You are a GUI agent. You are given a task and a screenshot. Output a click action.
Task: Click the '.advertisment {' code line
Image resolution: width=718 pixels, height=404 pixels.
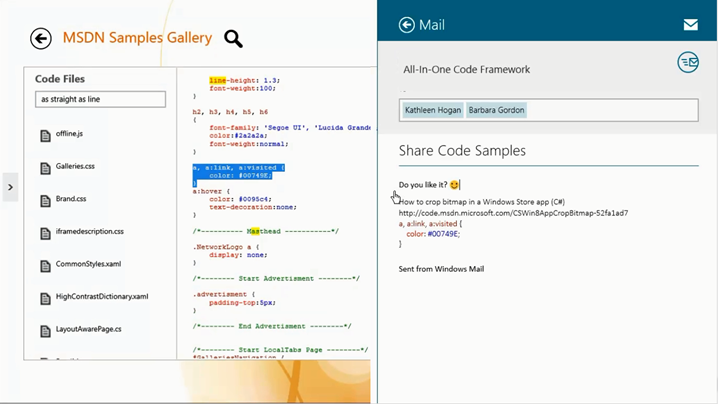pyautogui.click(x=223, y=294)
